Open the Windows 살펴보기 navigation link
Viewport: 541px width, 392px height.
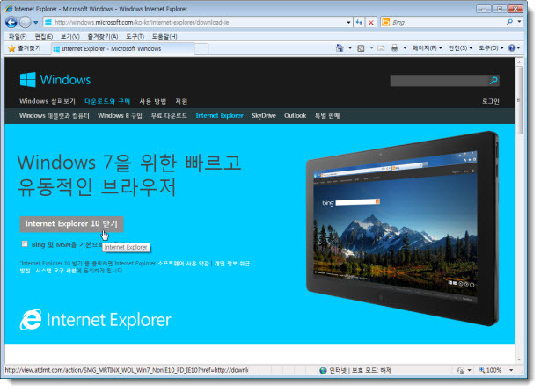(48, 101)
